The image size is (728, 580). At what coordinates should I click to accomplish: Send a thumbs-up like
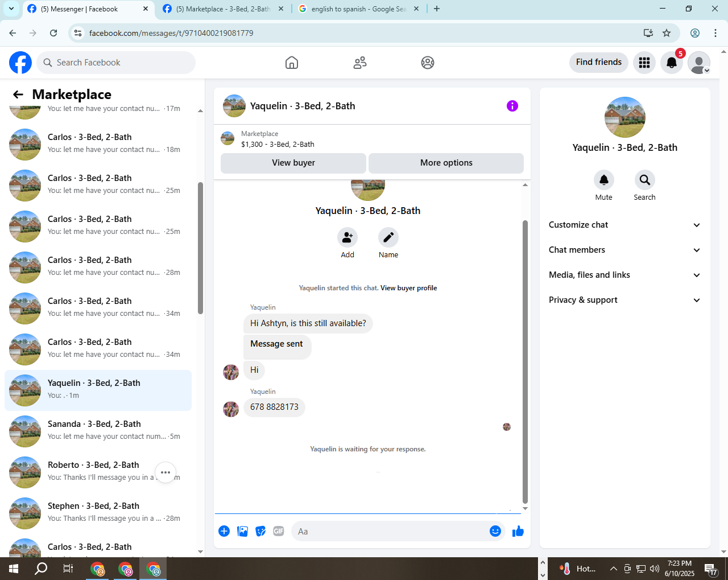point(518,531)
